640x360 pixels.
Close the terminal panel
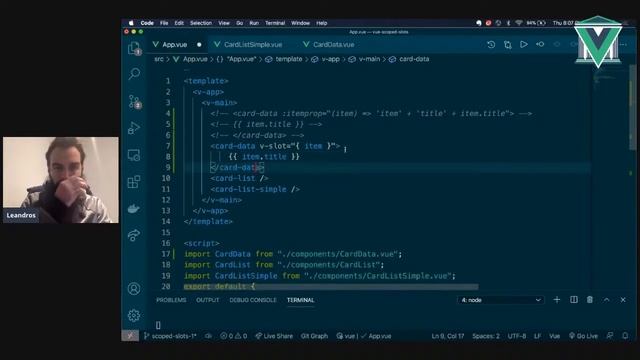coord(623,300)
